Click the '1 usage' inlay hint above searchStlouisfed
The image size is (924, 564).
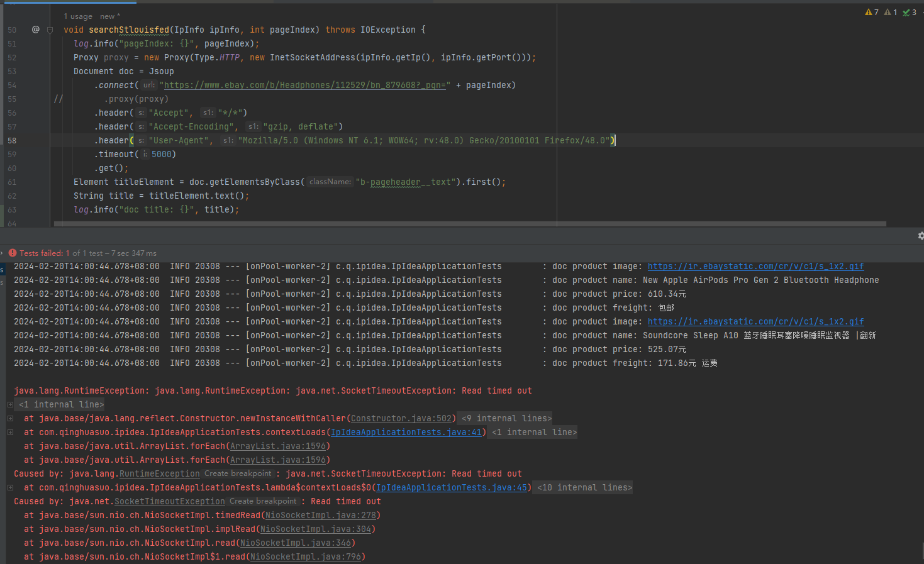coord(78,16)
